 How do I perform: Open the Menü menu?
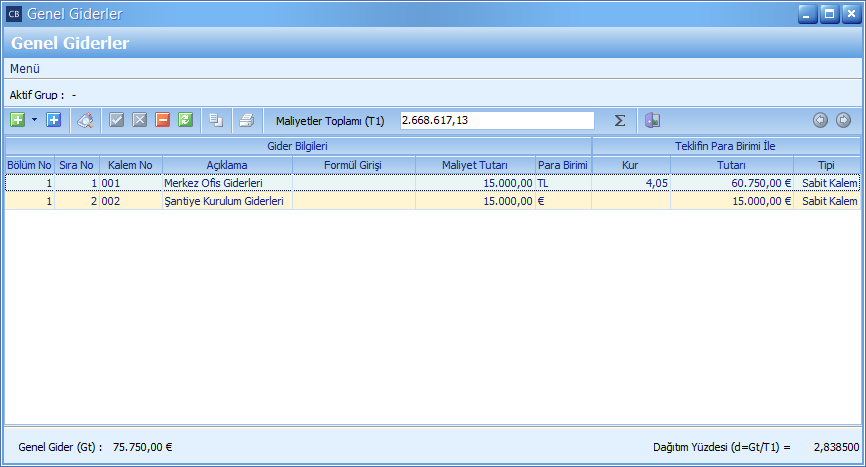point(25,69)
